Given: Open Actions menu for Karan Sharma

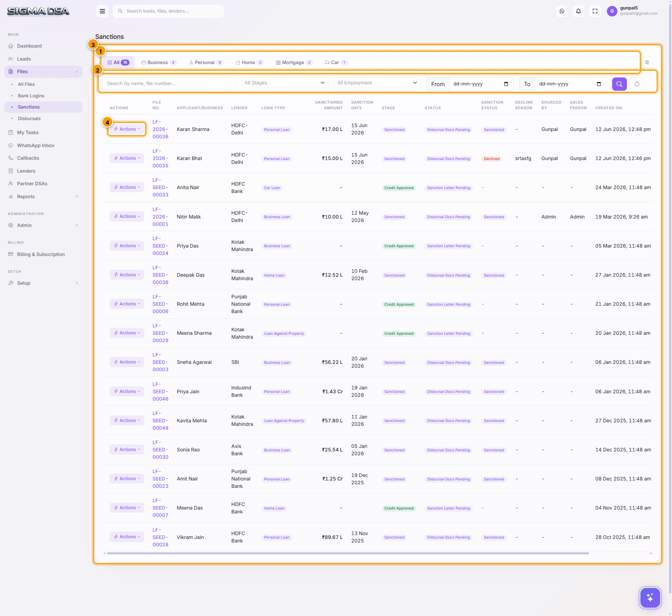Looking at the screenshot, I should tap(127, 129).
